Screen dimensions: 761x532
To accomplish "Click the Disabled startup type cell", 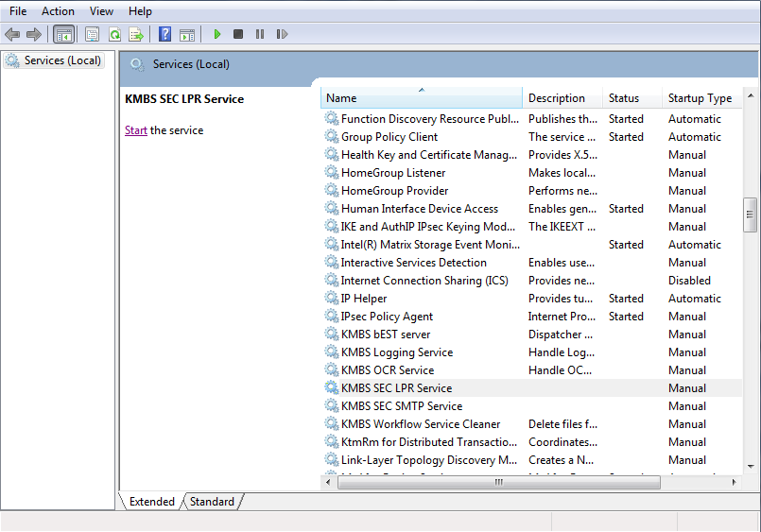I will click(689, 281).
